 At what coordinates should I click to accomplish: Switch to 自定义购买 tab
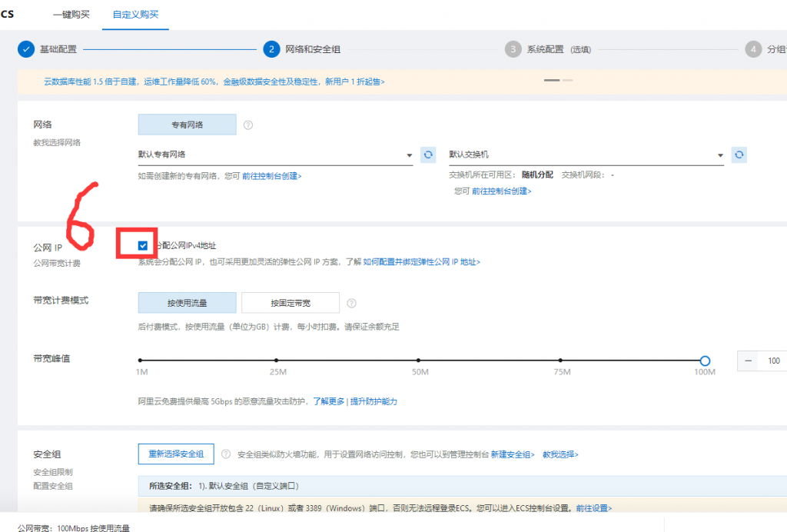coord(135,15)
